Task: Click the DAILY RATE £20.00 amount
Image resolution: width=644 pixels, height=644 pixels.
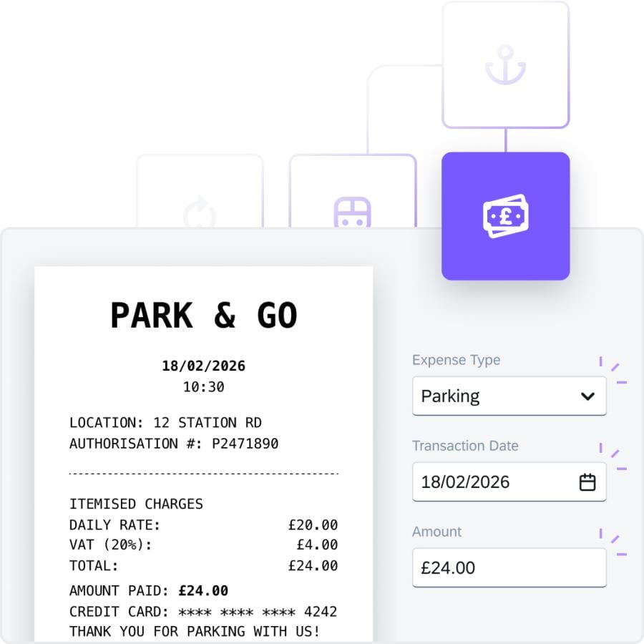Action: tap(313, 525)
